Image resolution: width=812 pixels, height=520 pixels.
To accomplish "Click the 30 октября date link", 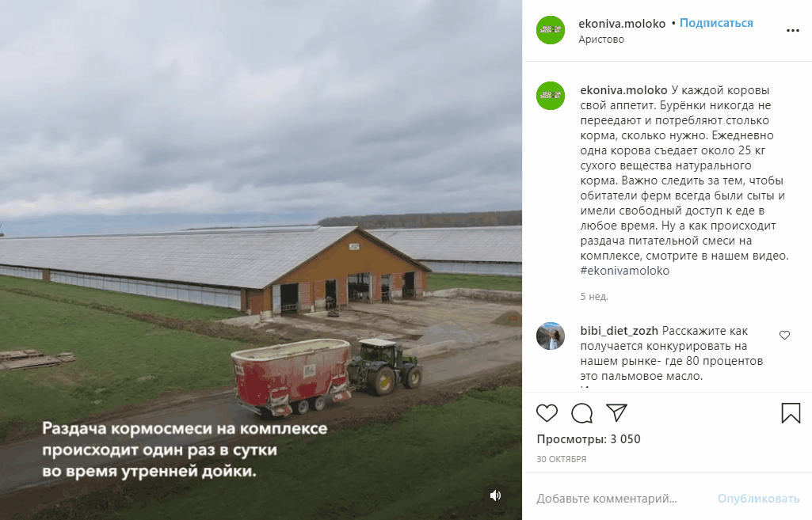I will pyautogui.click(x=562, y=459).
